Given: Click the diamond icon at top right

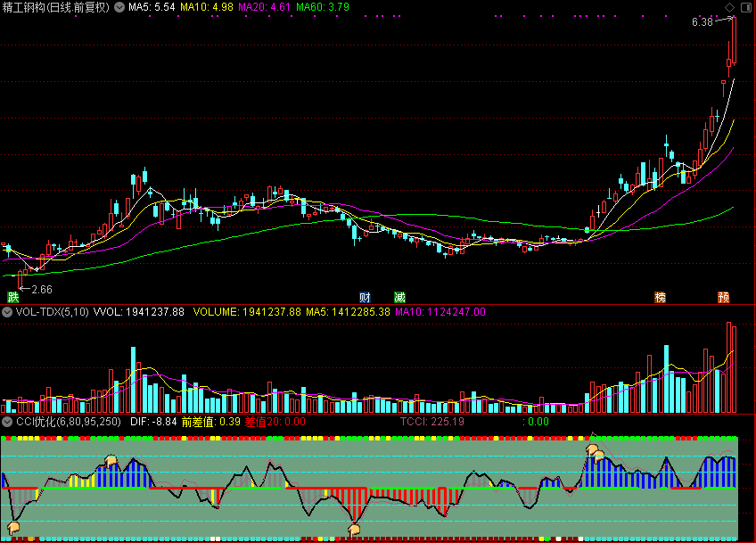Looking at the screenshot, I should click(729, 7).
